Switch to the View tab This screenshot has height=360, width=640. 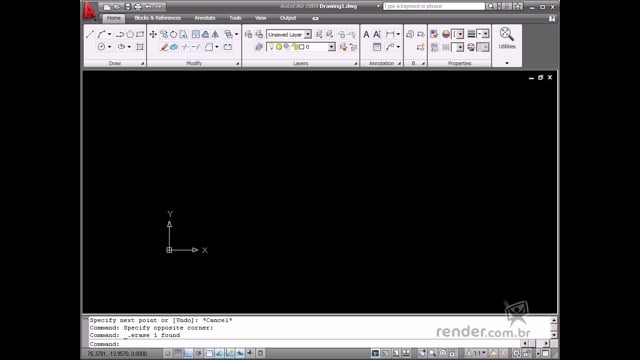click(x=260, y=18)
